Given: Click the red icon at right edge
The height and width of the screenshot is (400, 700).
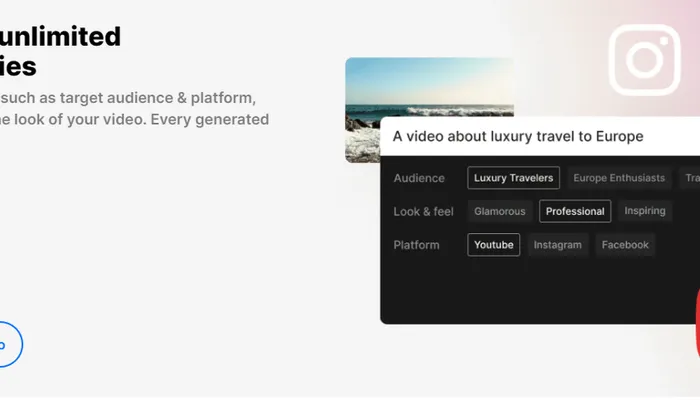Looking at the screenshot, I should tap(696, 322).
